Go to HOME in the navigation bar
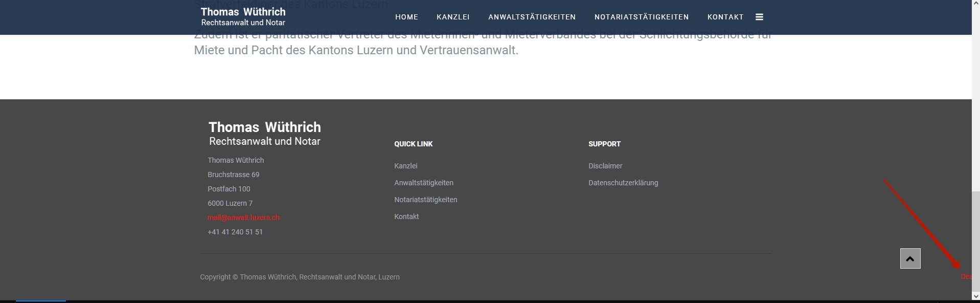Screen dimensions: 980x303 (406, 17)
